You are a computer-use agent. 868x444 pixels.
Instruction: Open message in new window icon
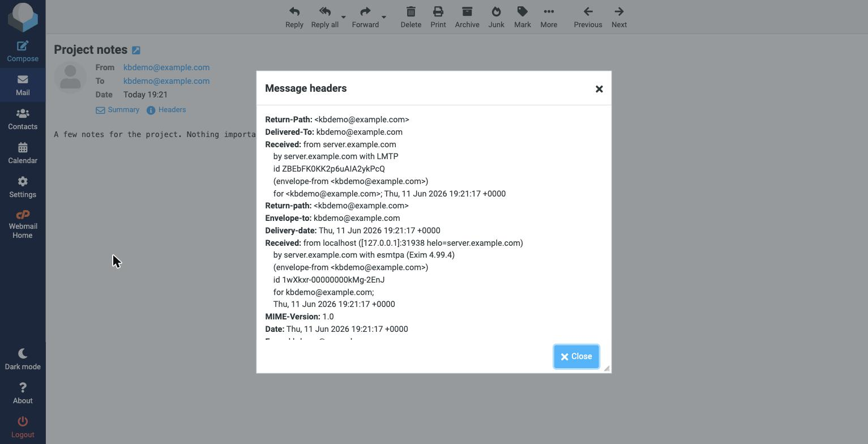[136, 50]
